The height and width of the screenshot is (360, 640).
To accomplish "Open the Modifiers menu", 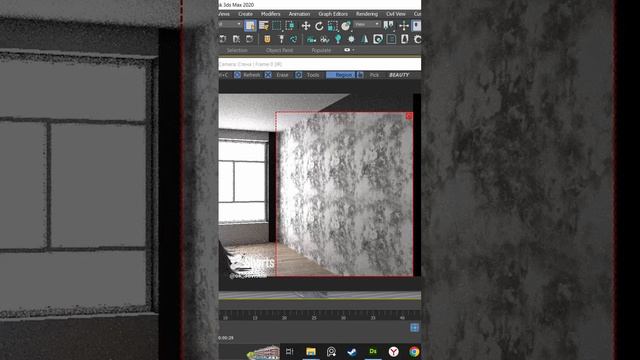I will point(271,14).
